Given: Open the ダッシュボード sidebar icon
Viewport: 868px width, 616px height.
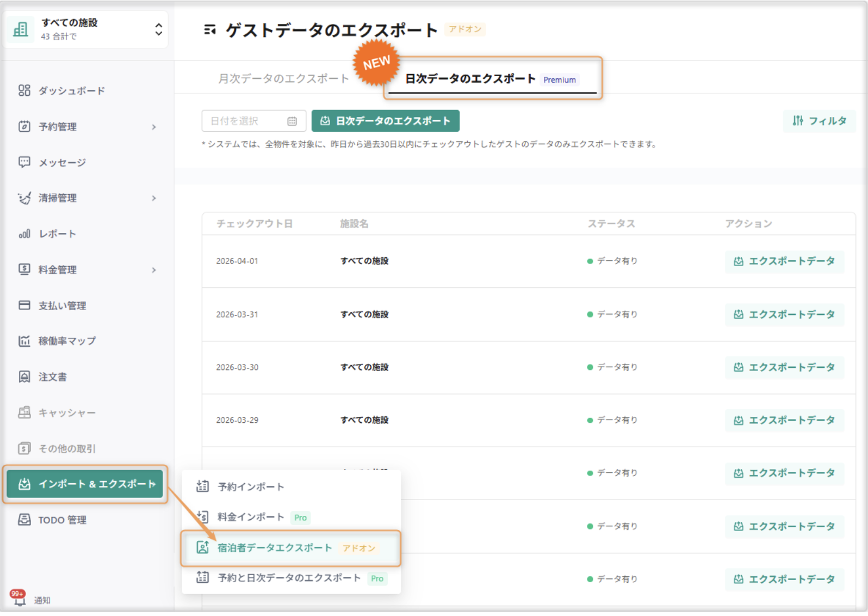Looking at the screenshot, I should [24, 90].
